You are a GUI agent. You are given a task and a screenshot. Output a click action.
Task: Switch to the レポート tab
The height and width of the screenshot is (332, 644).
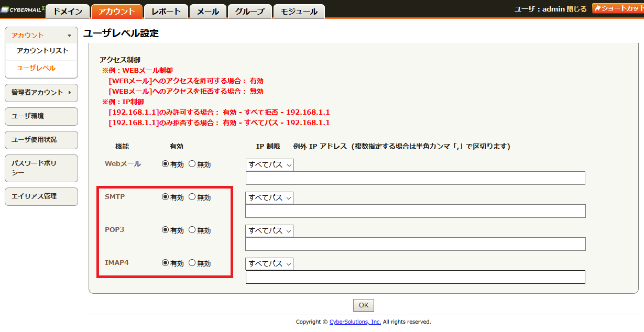(x=166, y=11)
